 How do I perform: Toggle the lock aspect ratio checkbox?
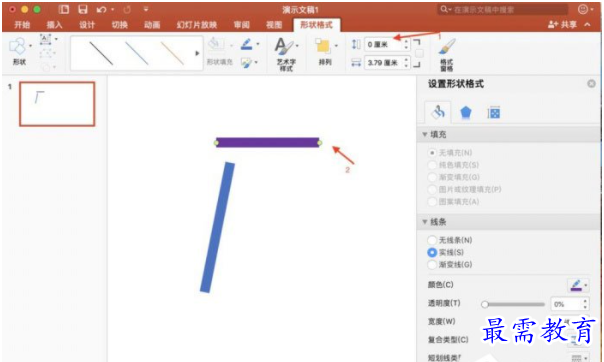420,53
